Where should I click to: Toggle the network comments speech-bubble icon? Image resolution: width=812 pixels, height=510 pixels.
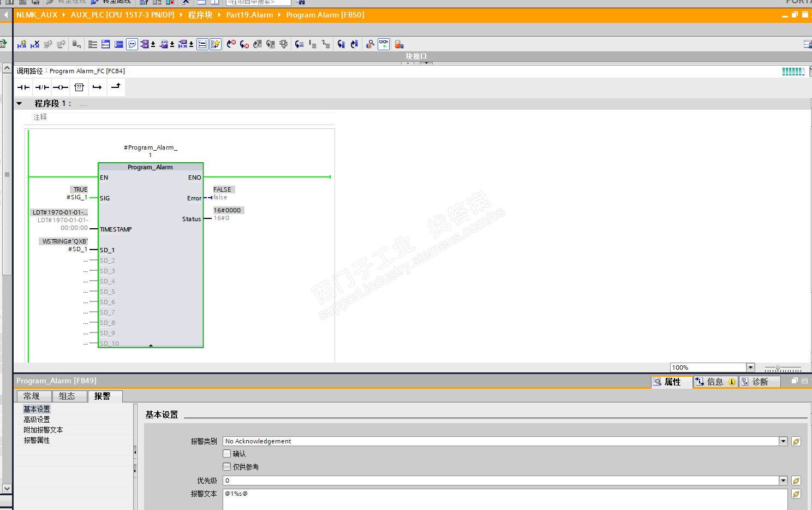pyautogui.click(x=132, y=44)
